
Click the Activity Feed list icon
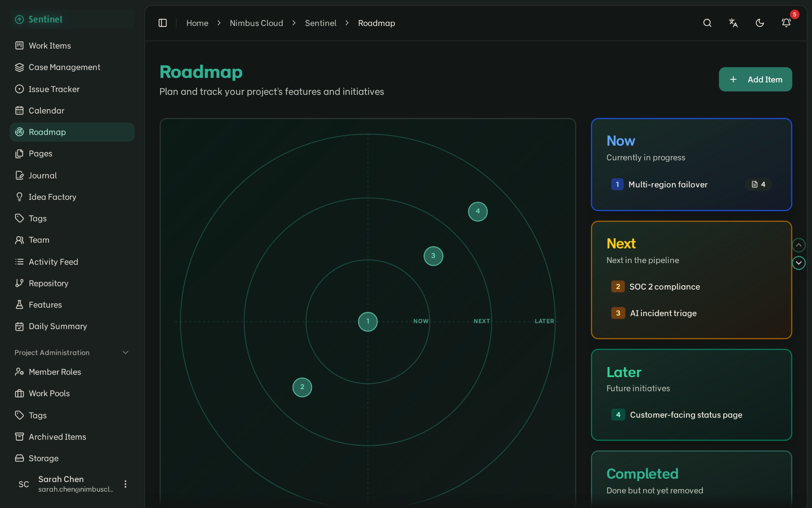point(19,262)
